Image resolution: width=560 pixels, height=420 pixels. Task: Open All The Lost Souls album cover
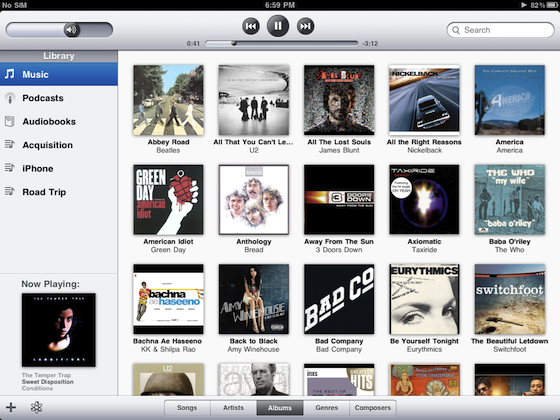pos(339,100)
